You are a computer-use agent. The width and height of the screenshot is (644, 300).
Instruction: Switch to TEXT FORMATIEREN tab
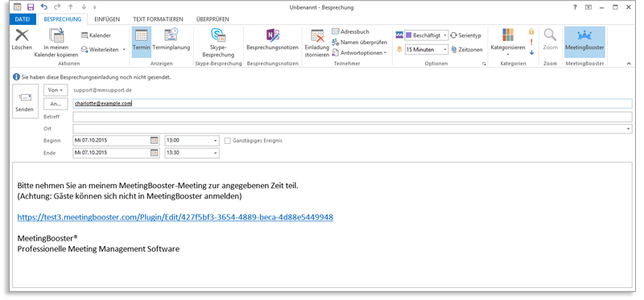pos(158,18)
